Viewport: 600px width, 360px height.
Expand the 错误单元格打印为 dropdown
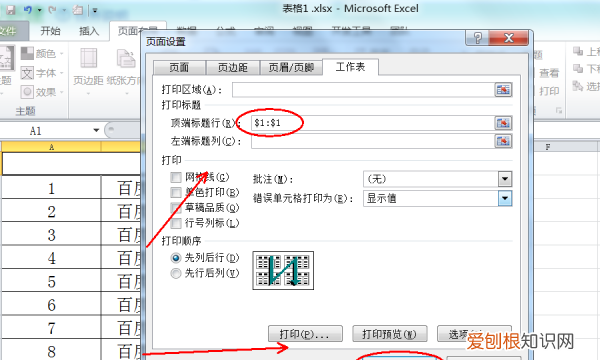pos(505,198)
